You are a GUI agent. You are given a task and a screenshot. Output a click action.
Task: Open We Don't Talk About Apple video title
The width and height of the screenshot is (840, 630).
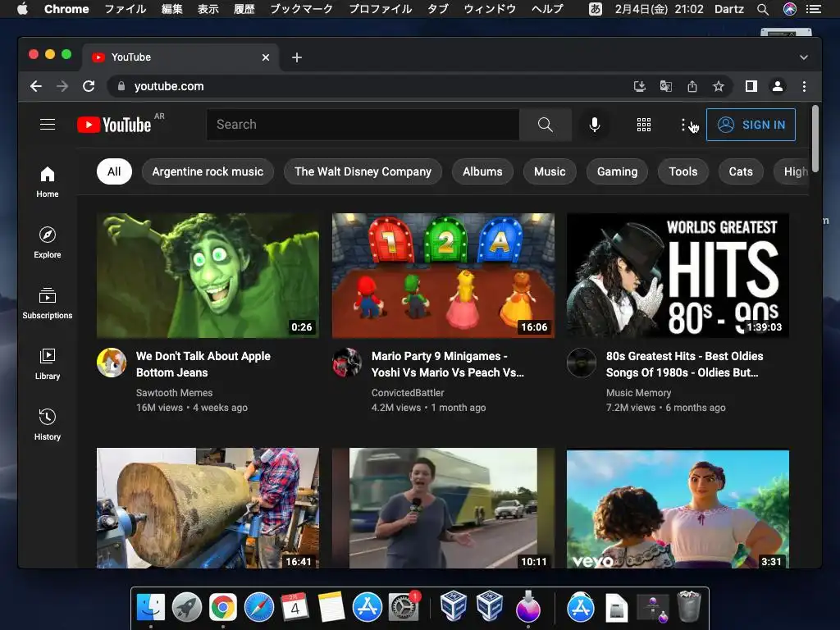click(203, 364)
